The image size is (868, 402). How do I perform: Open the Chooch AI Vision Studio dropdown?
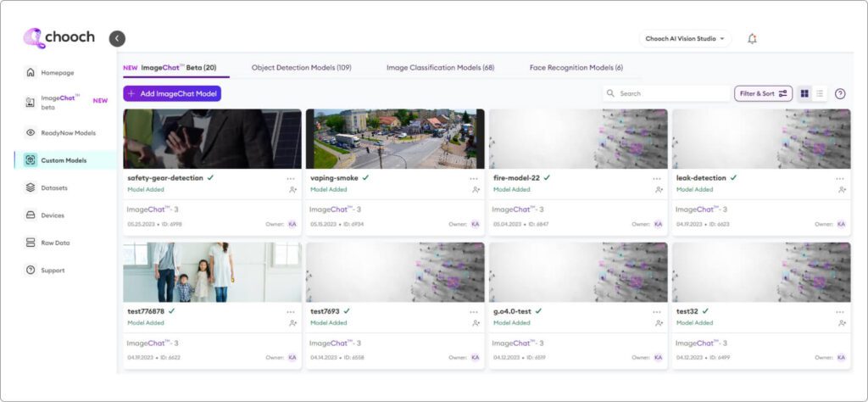coord(685,39)
